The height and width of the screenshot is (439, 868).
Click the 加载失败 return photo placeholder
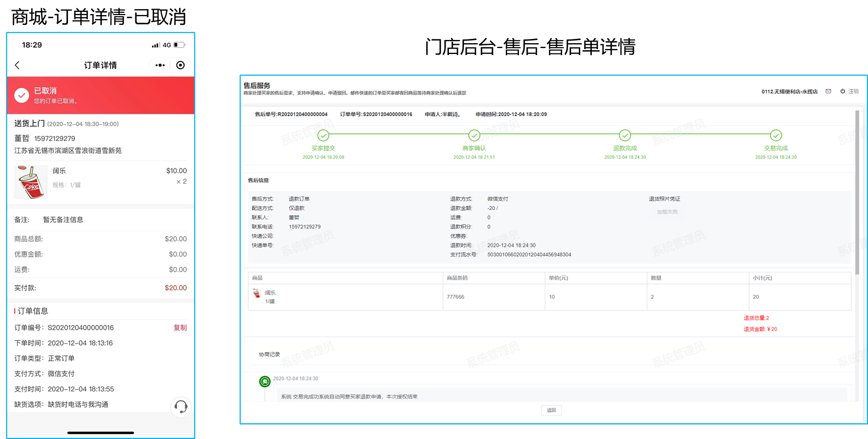click(x=667, y=212)
